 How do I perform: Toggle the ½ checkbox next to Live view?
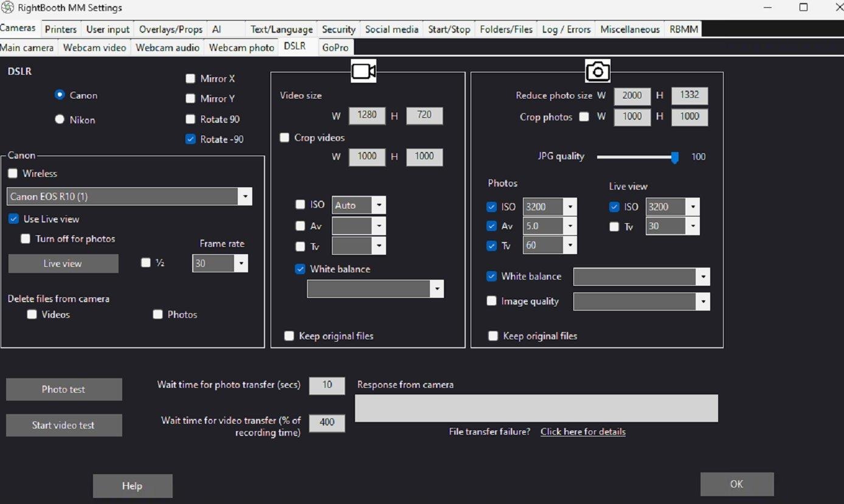[145, 263]
